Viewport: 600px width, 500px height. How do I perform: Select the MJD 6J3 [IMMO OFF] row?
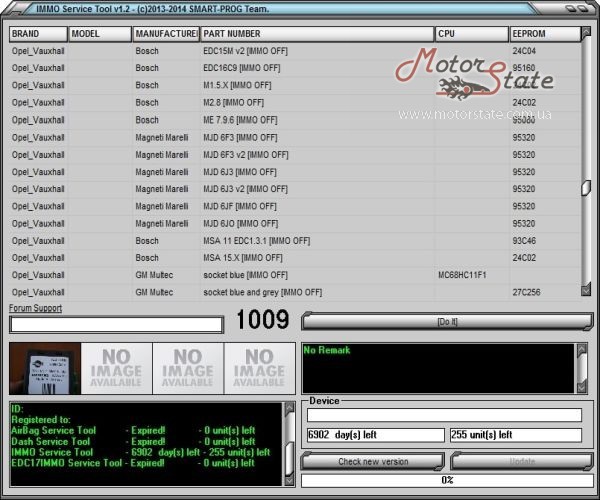pos(294,172)
